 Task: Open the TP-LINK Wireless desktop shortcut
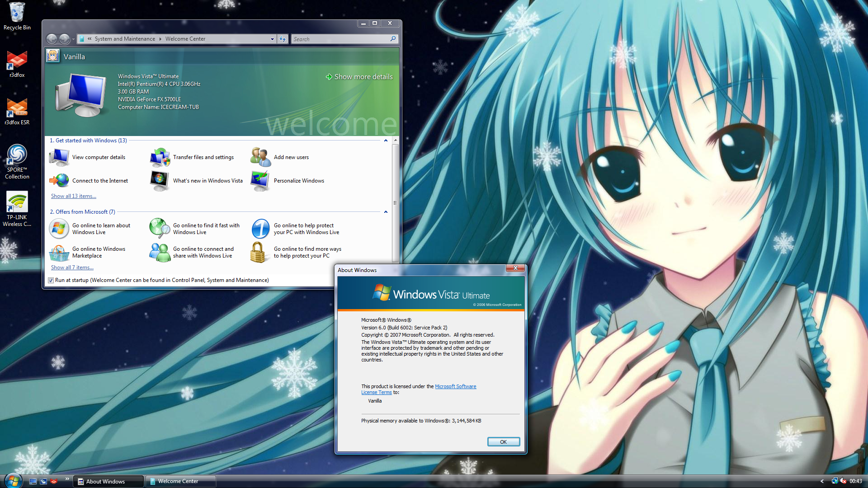pyautogui.click(x=17, y=209)
